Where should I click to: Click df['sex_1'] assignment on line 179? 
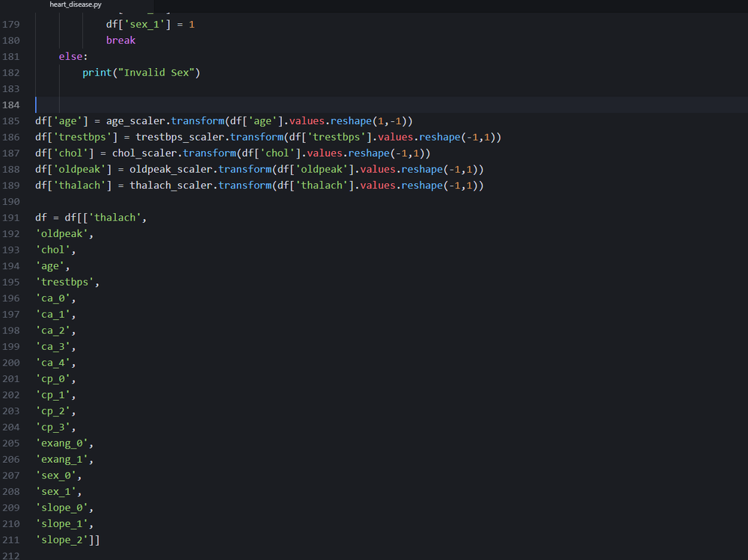click(x=150, y=25)
